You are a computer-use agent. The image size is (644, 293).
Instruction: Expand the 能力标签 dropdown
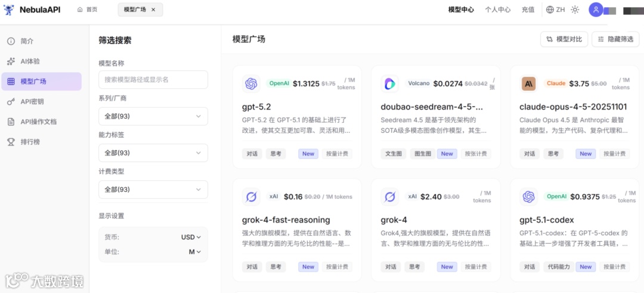153,152
